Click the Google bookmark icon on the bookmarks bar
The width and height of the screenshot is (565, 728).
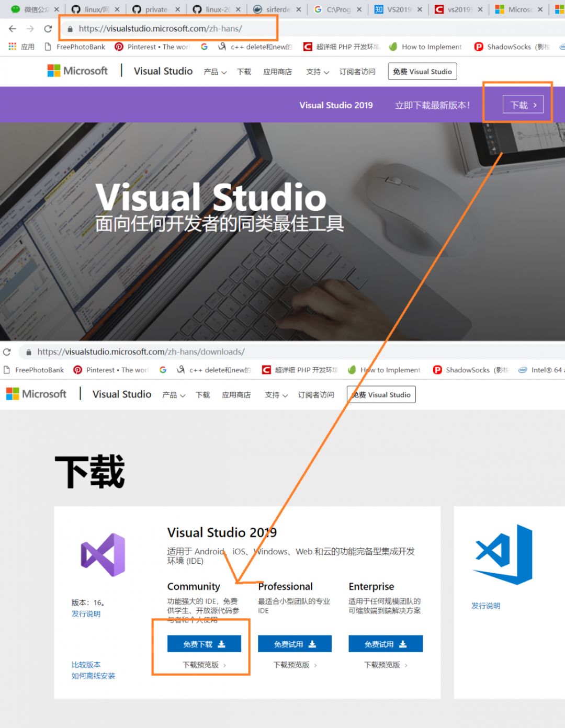(x=204, y=47)
